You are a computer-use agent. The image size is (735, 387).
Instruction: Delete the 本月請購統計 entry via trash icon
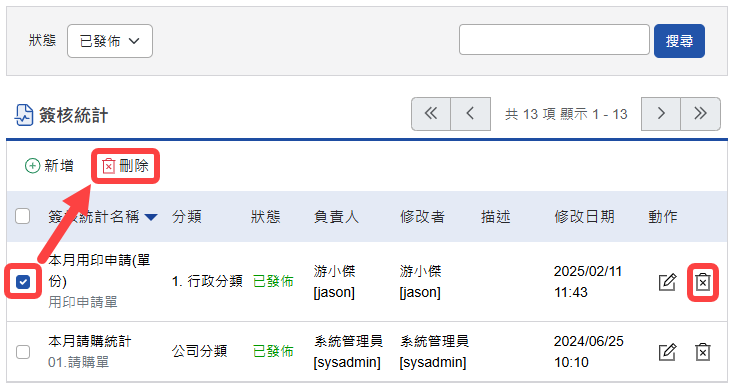(702, 352)
